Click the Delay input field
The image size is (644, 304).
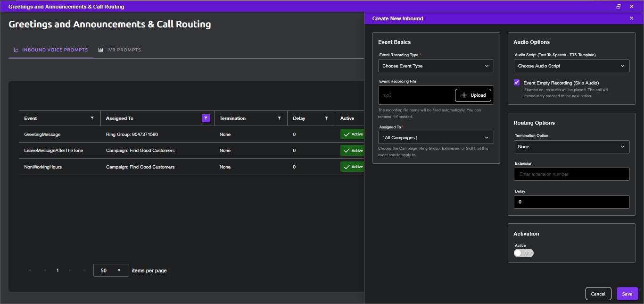click(571, 202)
